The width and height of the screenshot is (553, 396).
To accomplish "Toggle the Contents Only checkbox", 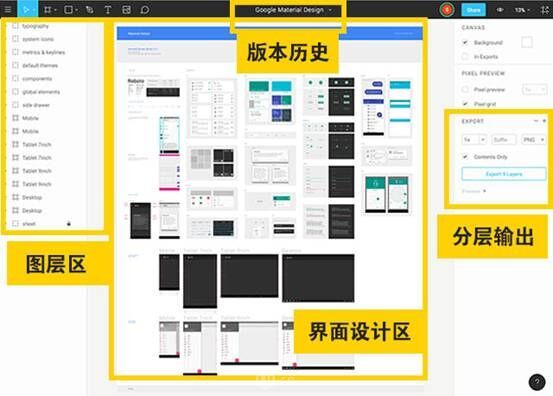I will (465, 157).
